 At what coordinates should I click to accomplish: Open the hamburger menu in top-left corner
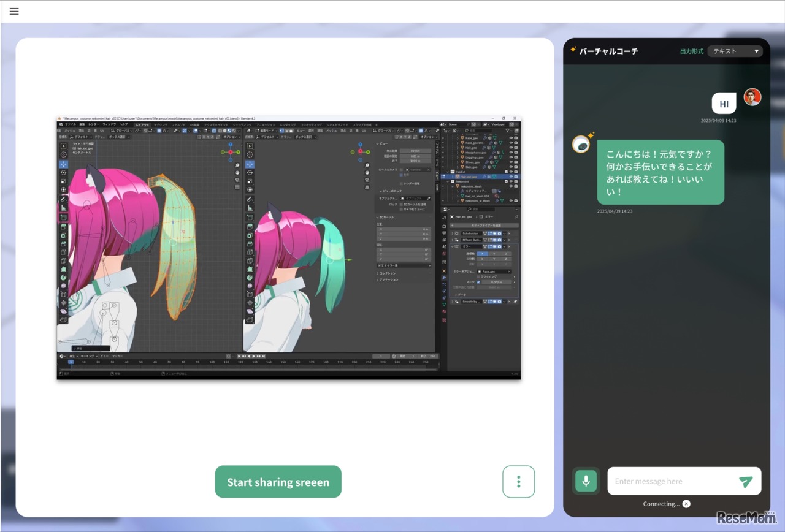[14, 11]
